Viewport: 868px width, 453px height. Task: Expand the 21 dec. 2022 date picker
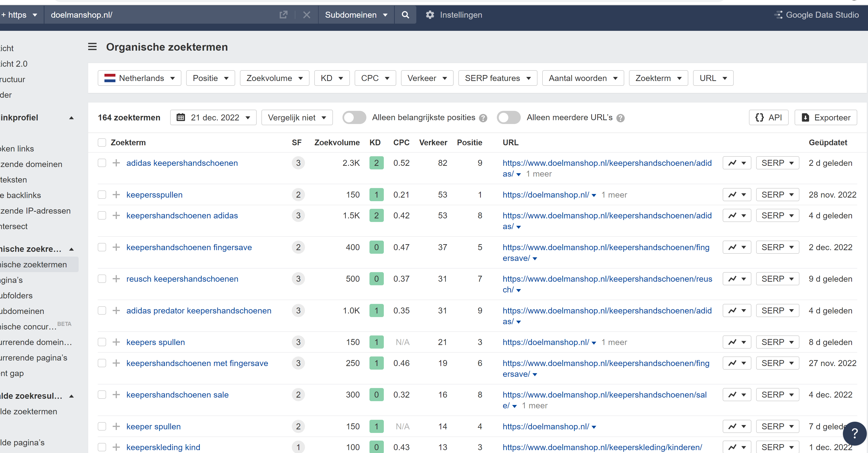click(x=213, y=118)
